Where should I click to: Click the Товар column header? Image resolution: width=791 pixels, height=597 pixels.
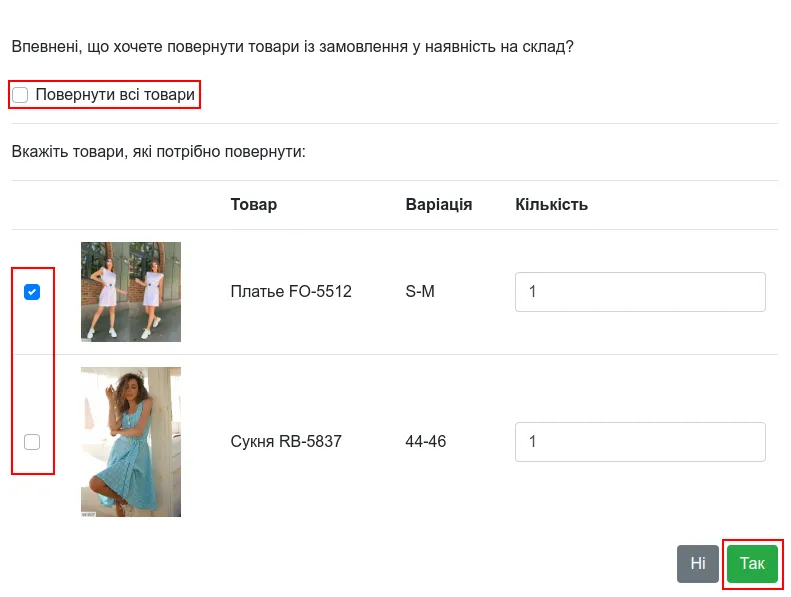click(x=254, y=204)
